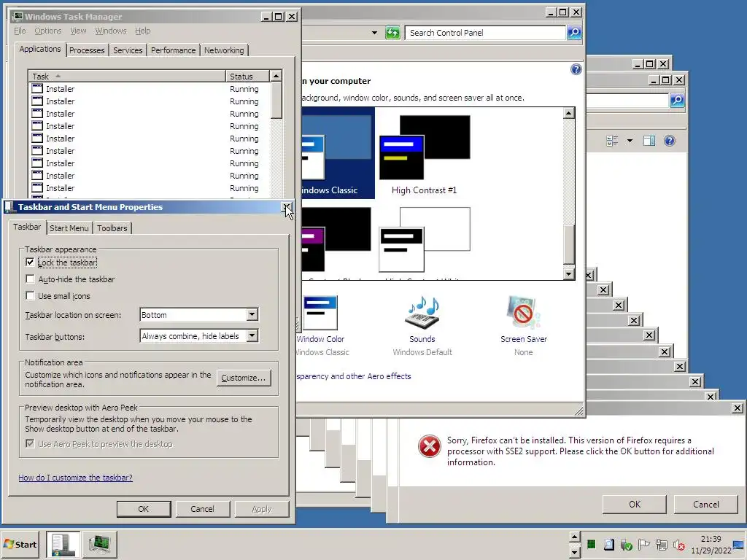Image resolution: width=747 pixels, height=560 pixels.
Task: Open the computer tower taskbar button
Action: [63, 544]
